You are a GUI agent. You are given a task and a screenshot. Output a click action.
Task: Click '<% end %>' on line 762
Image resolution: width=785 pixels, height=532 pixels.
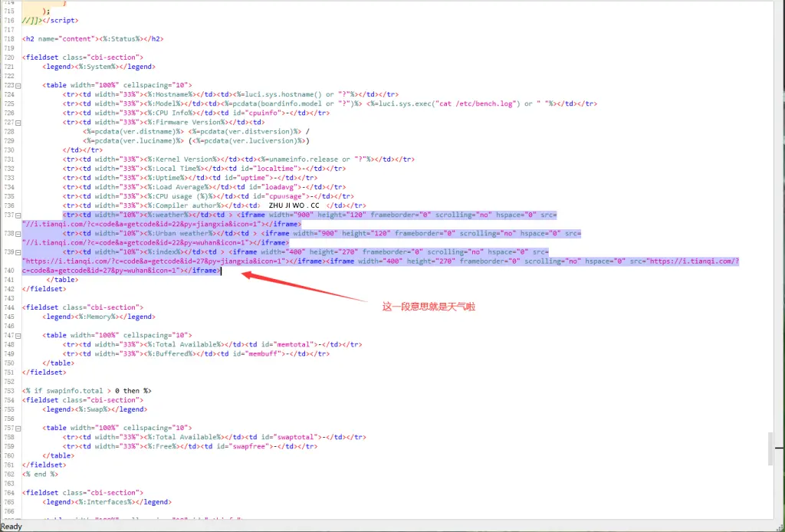tap(40, 475)
